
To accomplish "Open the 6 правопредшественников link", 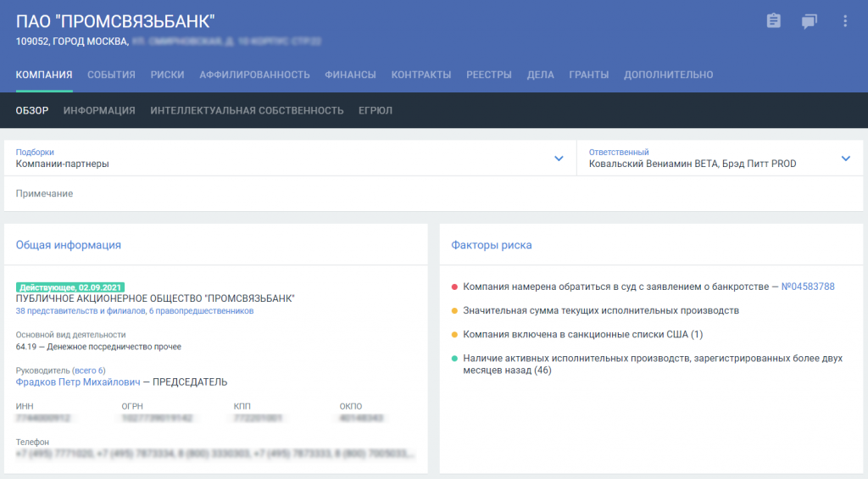I will [201, 311].
